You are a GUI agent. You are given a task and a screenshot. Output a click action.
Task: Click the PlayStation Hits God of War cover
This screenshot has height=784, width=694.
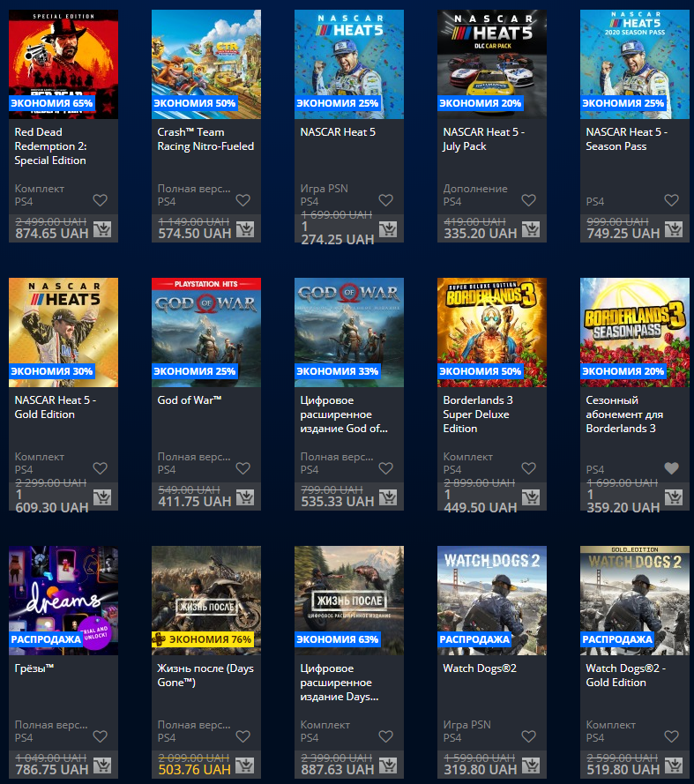pos(206,322)
